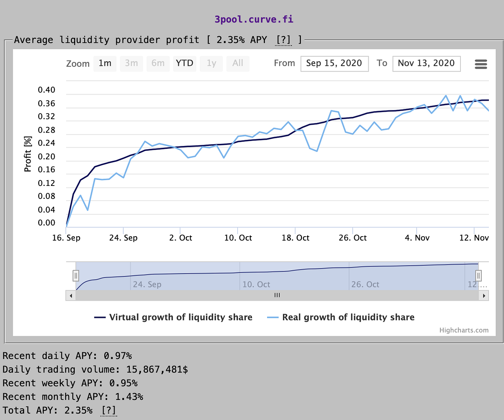Click the '2. Oct' x-axis label
504x420 pixels.
(181, 238)
